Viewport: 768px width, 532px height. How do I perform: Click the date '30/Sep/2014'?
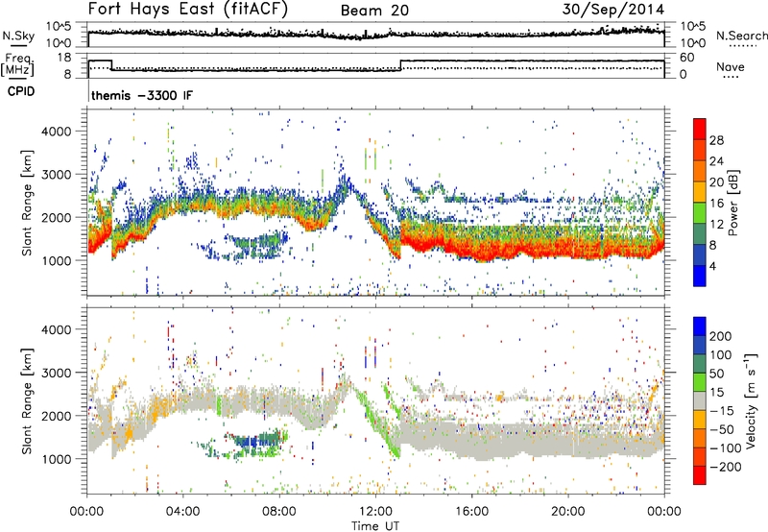612,10
